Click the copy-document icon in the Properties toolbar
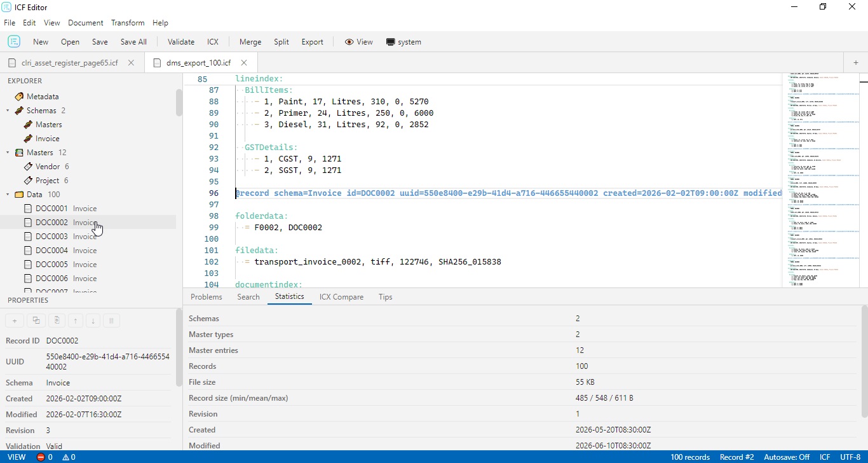Image resolution: width=868 pixels, height=463 pixels. tap(57, 321)
